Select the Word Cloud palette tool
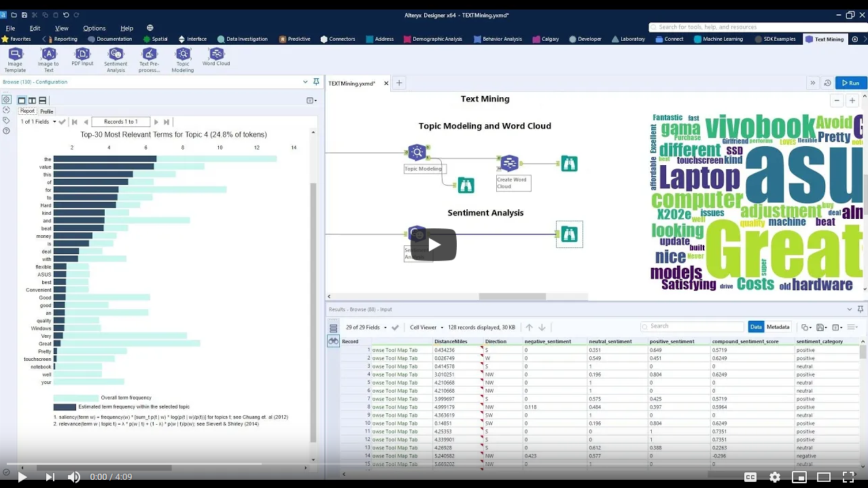Image resolution: width=868 pixels, height=488 pixels. (x=216, y=57)
